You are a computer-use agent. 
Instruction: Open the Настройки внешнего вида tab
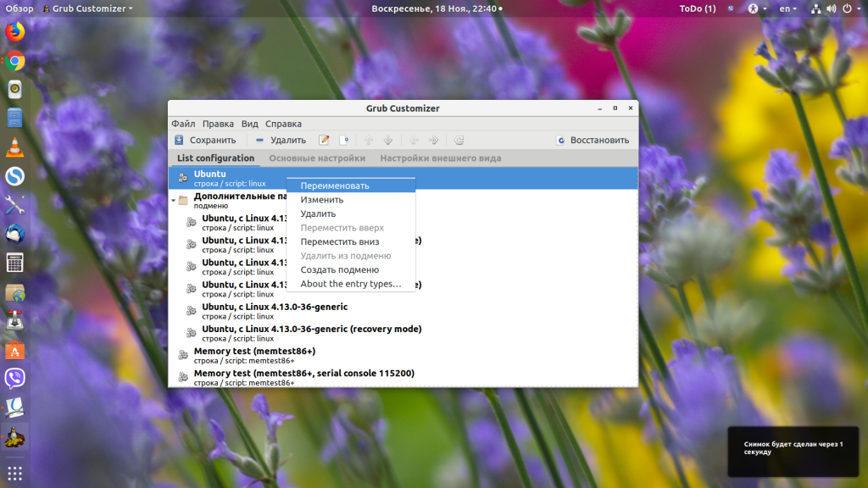(x=440, y=158)
